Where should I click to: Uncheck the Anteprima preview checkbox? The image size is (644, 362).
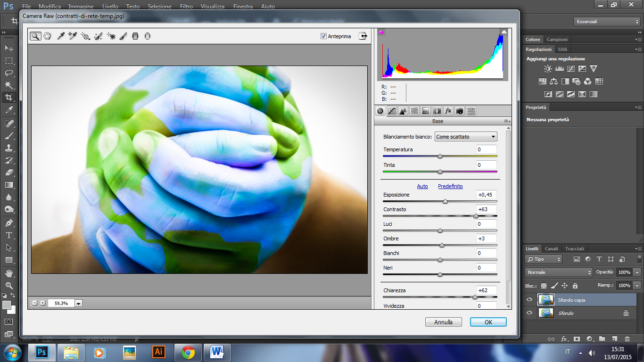click(x=323, y=36)
